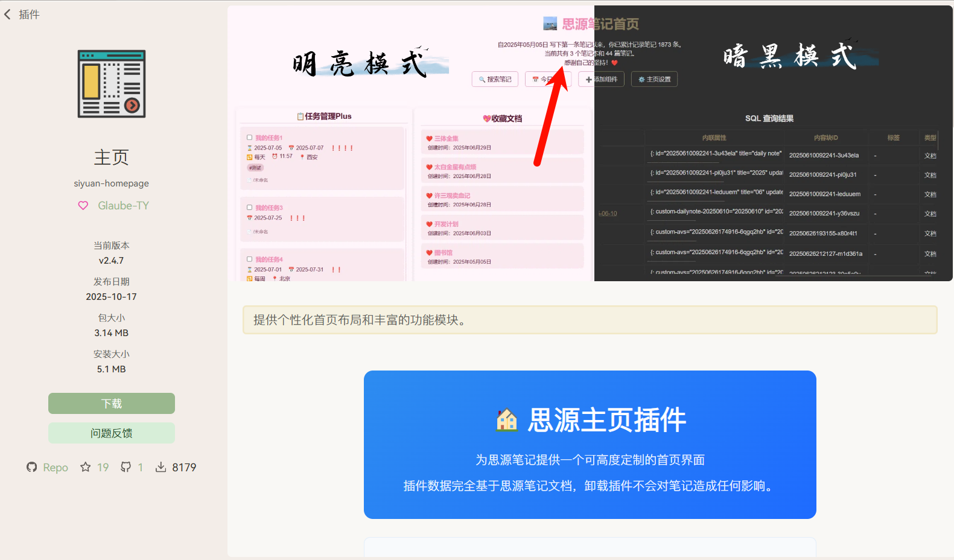Go back to the 插件 list
Screen dimensions: 954x560
[22, 14]
